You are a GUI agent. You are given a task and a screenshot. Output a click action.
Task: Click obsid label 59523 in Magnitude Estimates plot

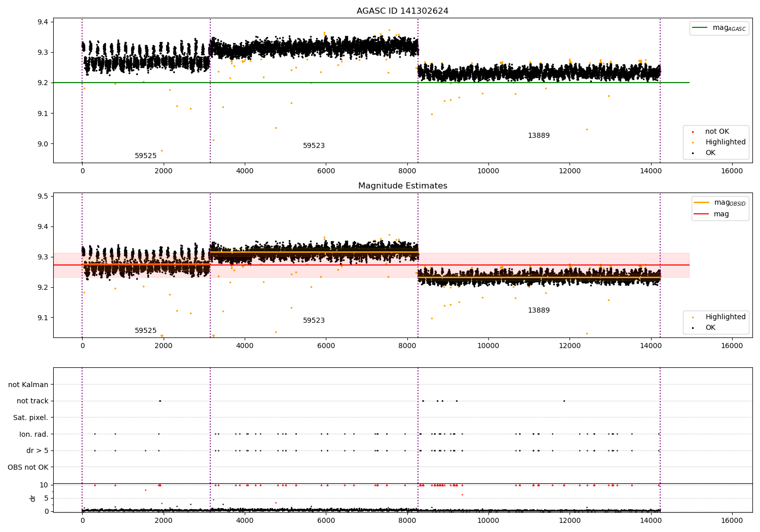(x=314, y=321)
